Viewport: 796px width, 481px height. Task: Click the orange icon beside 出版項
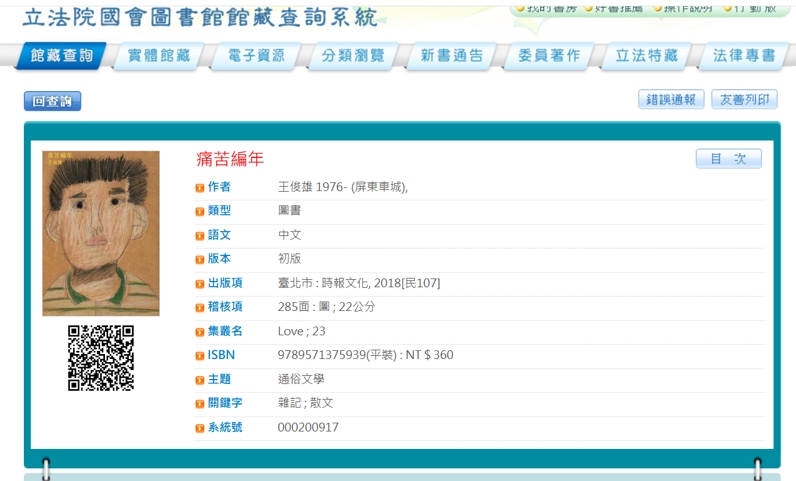pyautogui.click(x=200, y=284)
